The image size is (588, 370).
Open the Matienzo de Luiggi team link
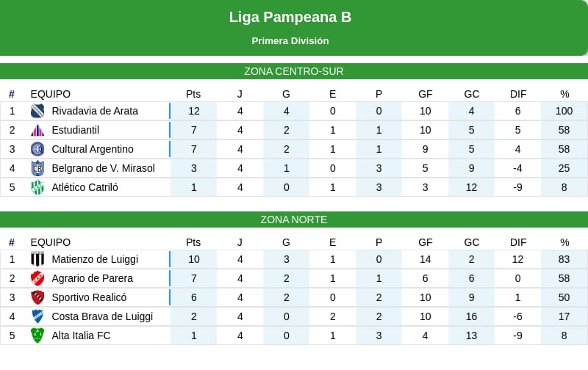point(95,259)
